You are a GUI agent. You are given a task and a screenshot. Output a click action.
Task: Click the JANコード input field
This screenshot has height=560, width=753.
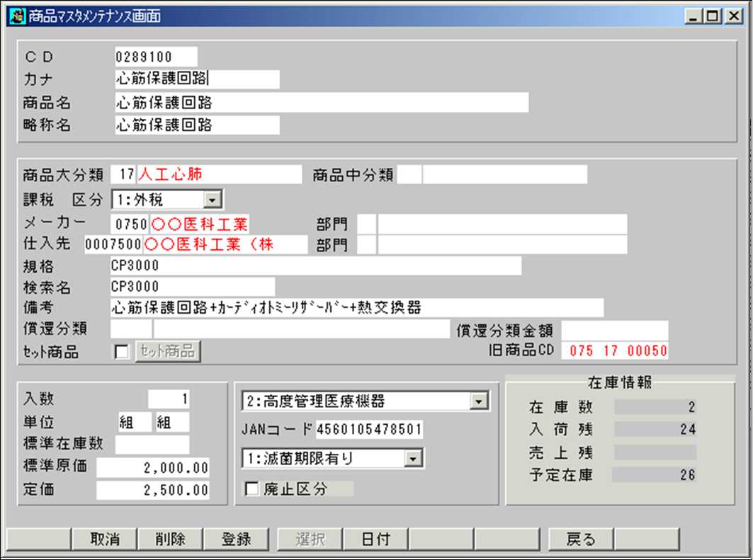[369, 430]
